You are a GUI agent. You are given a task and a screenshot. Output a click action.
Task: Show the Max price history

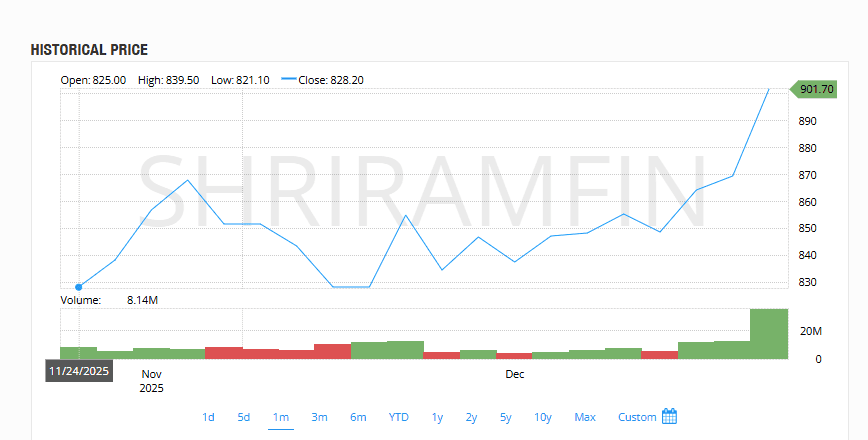(585, 417)
